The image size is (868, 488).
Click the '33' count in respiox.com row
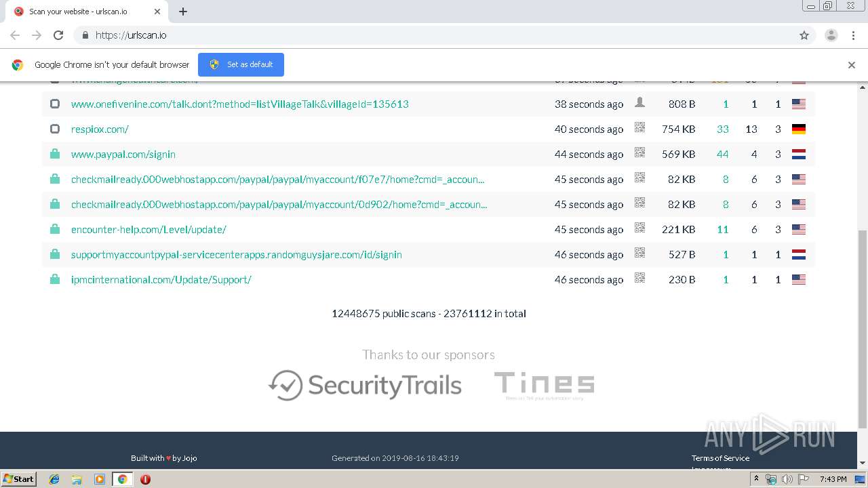tap(723, 129)
